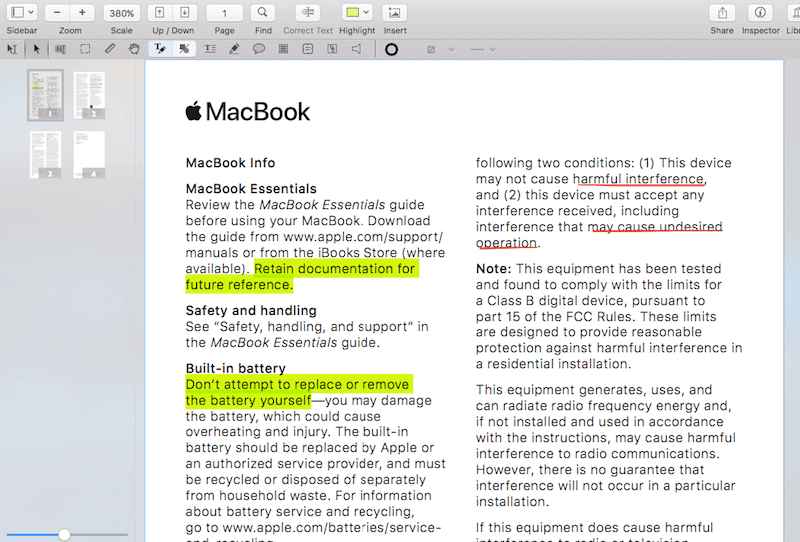Click highlighted text 'Don't attempt to replace or remove'
Viewport: 800px width, 542px height.
pyautogui.click(x=297, y=384)
